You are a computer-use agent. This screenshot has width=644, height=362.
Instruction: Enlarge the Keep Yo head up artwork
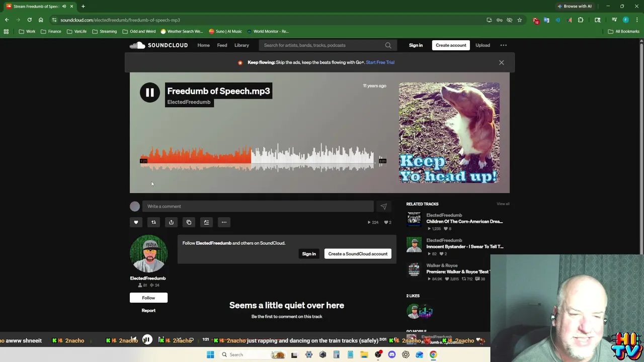click(x=449, y=133)
